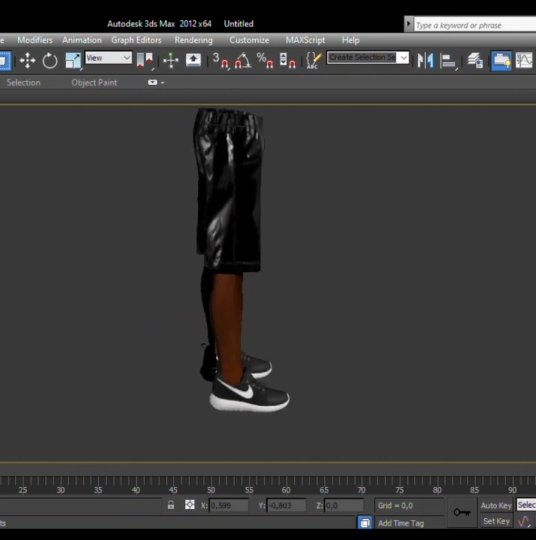Open the Help menu

[x=350, y=40]
